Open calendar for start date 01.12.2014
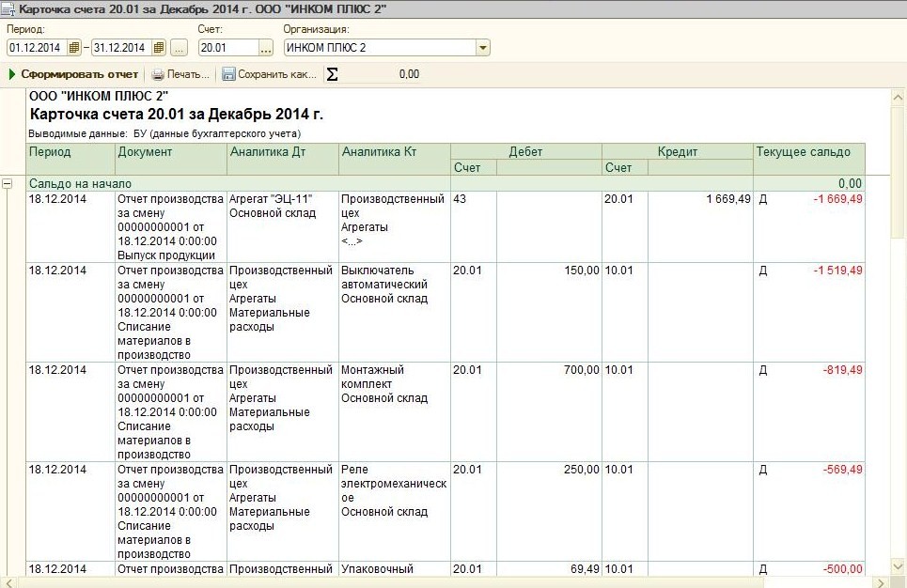 [74, 48]
